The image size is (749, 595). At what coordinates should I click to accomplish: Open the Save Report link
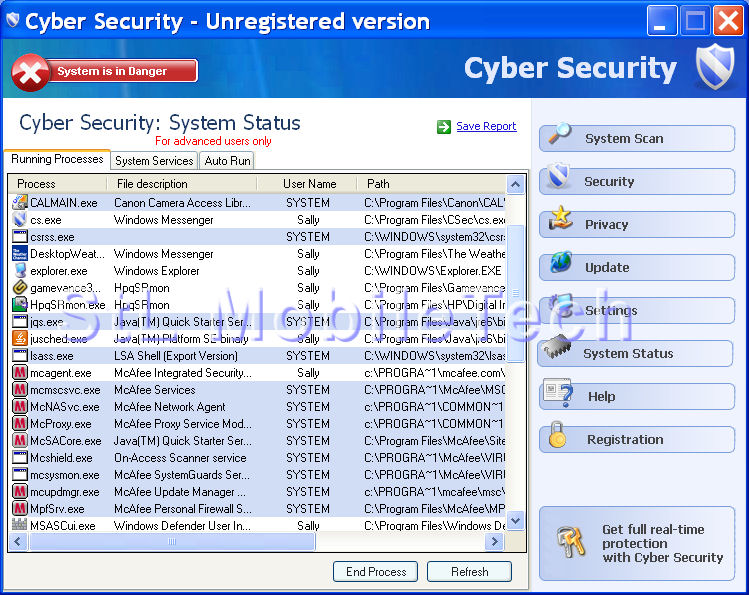pyautogui.click(x=486, y=127)
